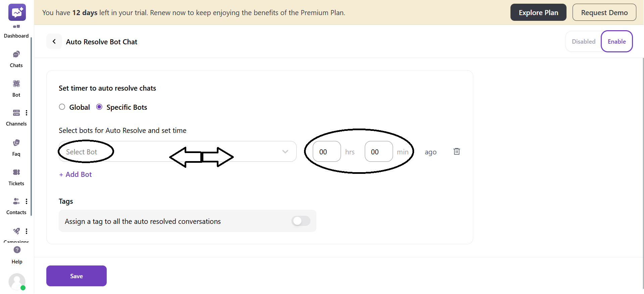Choose the Specific Bots option
The width and height of the screenshot is (644, 294).
(x=99, y=107)
